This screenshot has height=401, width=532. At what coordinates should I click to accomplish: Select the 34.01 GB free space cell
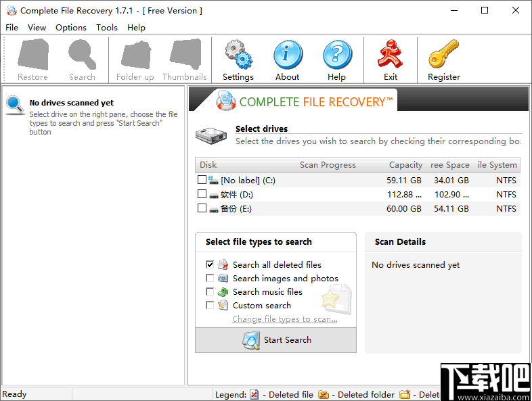tap(451, 181)
